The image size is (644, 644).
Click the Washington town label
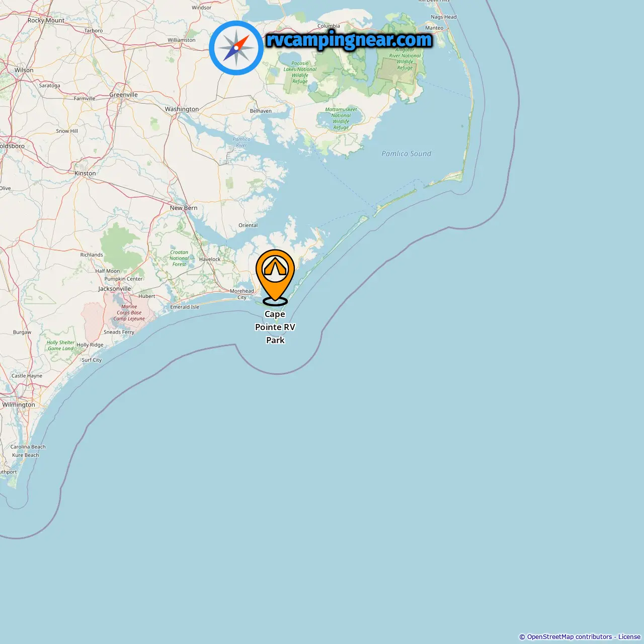point(182,109)
